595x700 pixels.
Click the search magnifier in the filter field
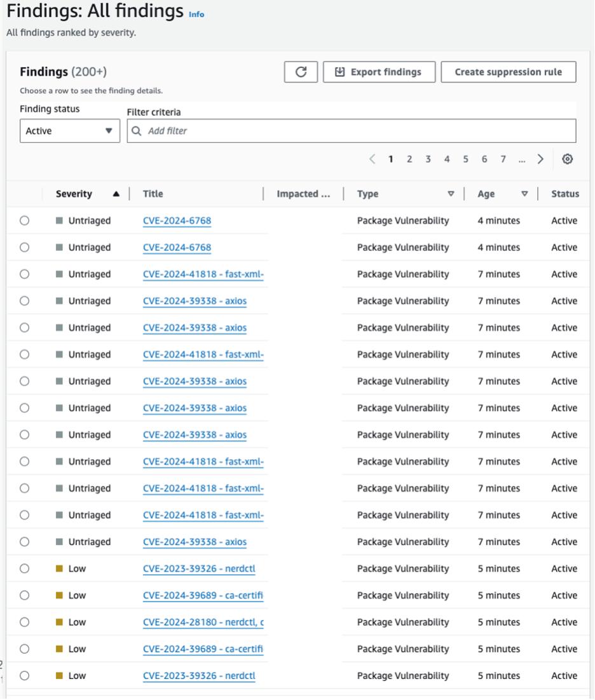136,130
